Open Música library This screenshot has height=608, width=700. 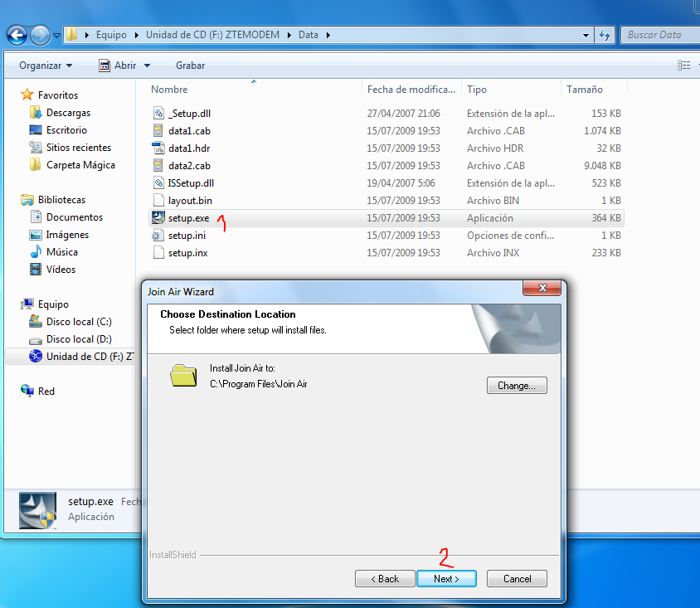(62, 252)
